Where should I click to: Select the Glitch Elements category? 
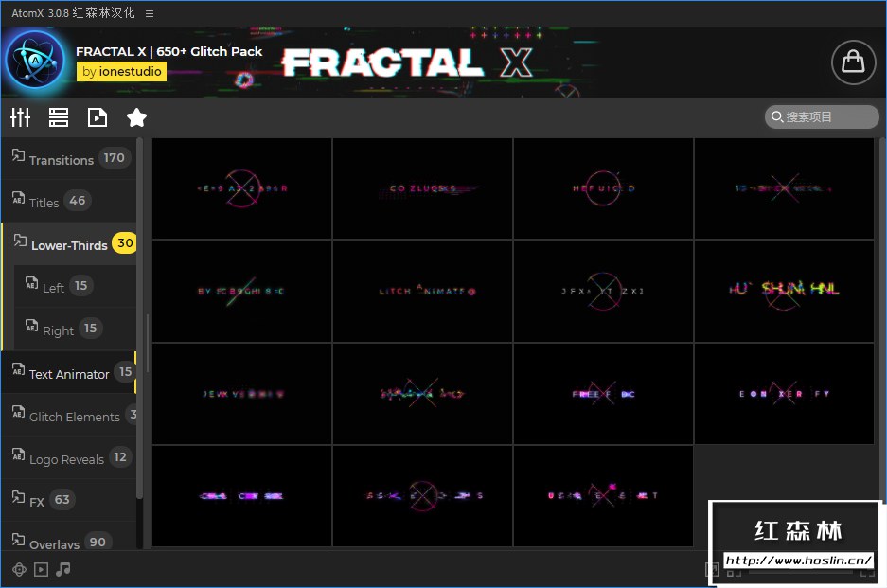[69, 416]
